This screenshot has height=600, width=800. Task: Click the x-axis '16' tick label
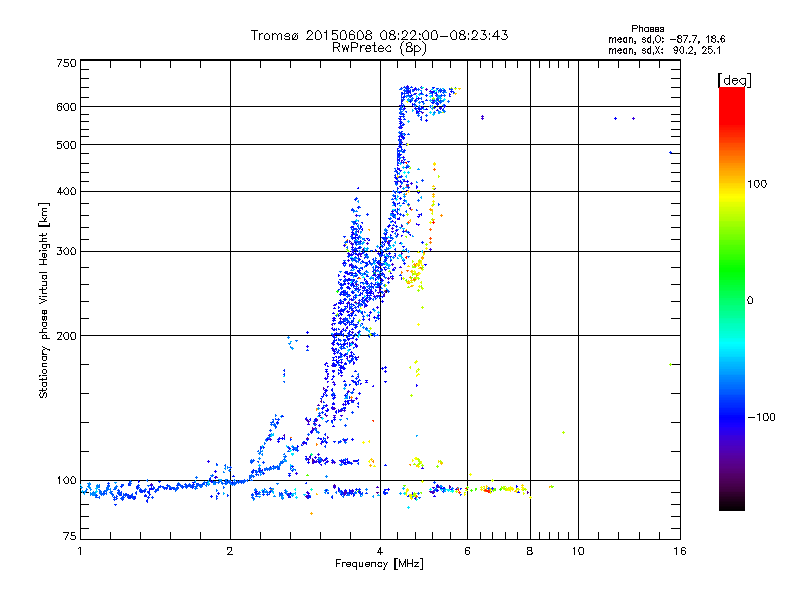(x=680, y=551)
